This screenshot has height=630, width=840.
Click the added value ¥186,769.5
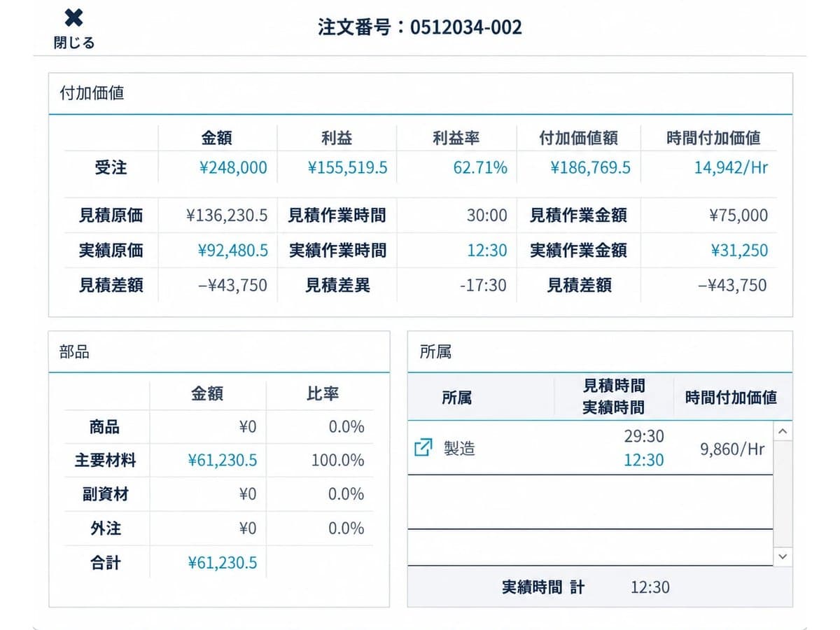590,168
